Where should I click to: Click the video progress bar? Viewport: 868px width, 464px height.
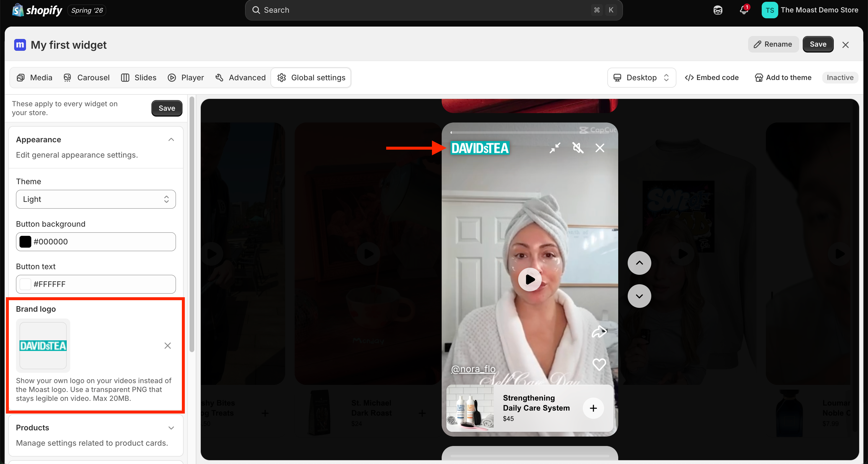tap(529, 132)
